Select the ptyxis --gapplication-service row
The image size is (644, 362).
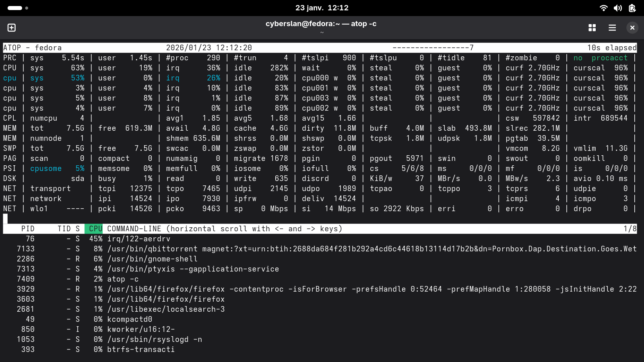(x=320, y=269)
